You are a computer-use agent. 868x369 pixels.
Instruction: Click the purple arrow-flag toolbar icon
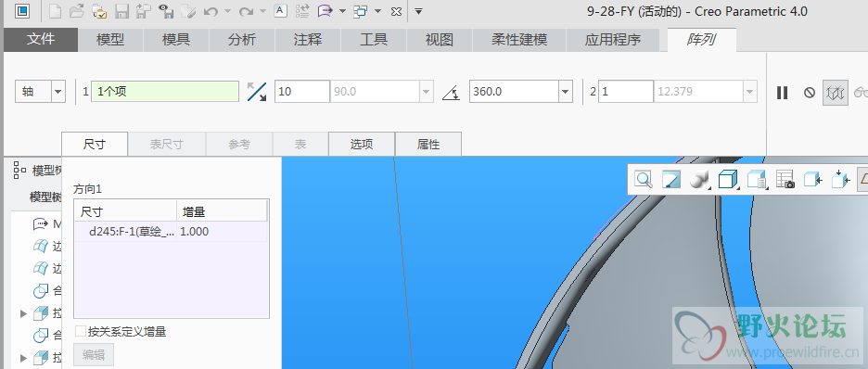coord(325,11)
